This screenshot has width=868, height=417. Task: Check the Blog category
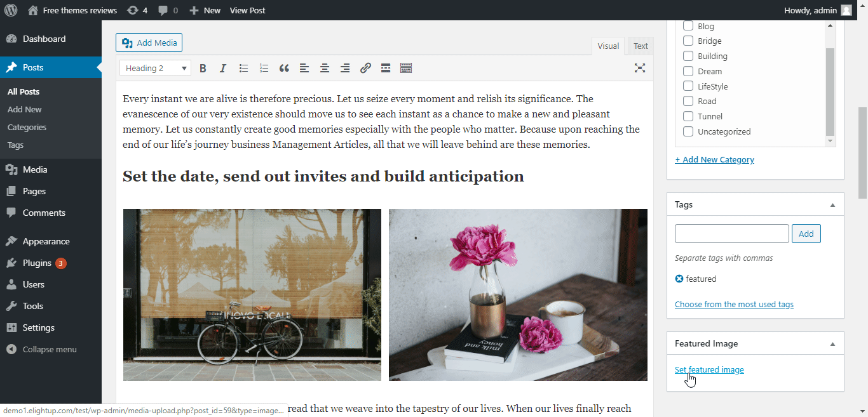688,26
